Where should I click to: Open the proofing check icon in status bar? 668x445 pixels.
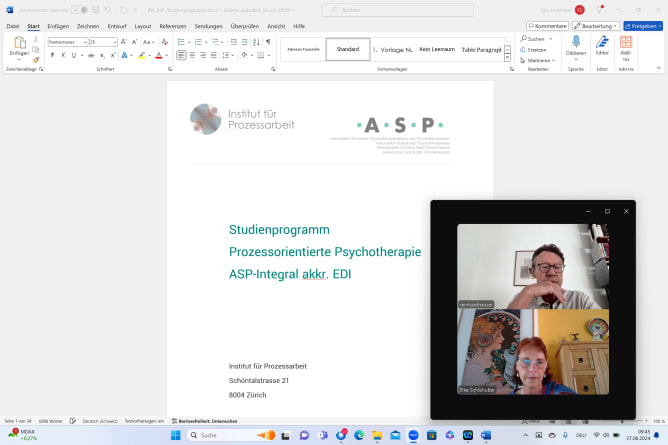tap(73, 421)
